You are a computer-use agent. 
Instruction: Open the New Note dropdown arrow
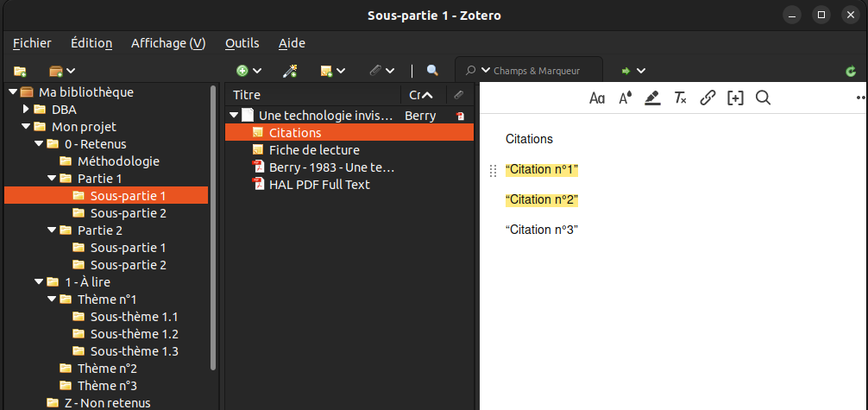pyautogui.click(x=341, y=71)
